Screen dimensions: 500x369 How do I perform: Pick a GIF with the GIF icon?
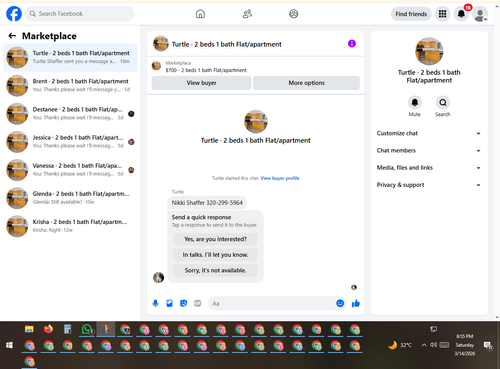click(x=198, y=303)
